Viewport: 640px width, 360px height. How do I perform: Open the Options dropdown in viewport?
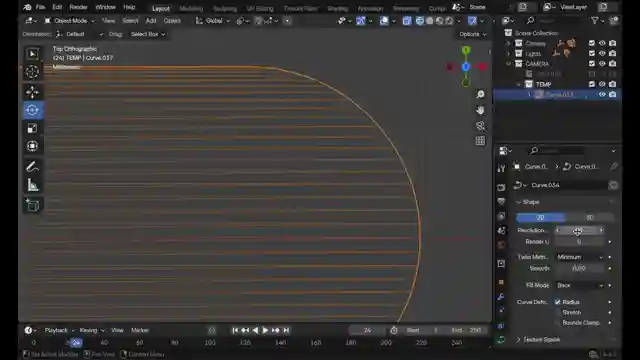click(x=473, y=34)
